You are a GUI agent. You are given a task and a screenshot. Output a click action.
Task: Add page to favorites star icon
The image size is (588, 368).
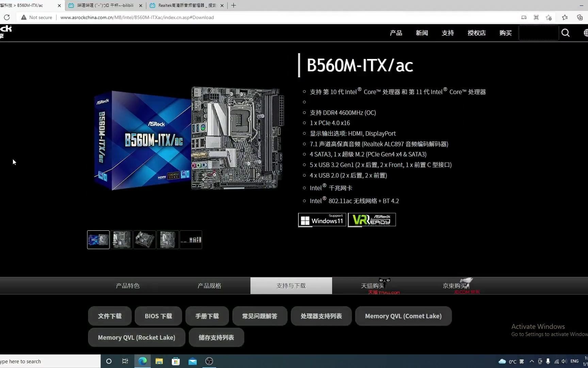coord(549,17)
